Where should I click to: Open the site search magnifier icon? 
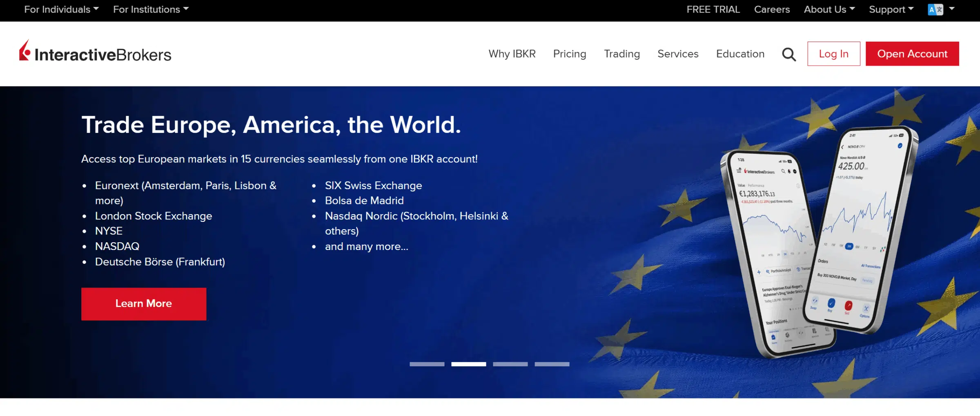click(x=789, y=54)
